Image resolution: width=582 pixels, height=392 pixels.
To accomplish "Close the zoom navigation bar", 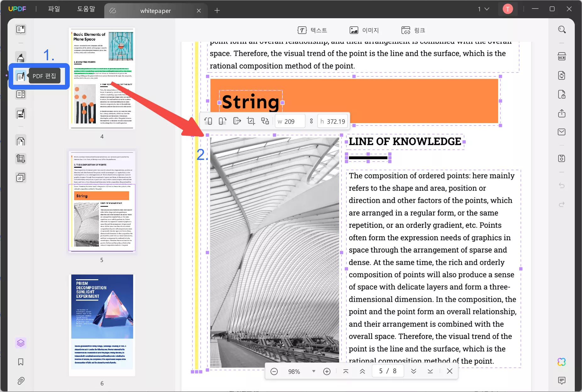I will click(449, 371).
